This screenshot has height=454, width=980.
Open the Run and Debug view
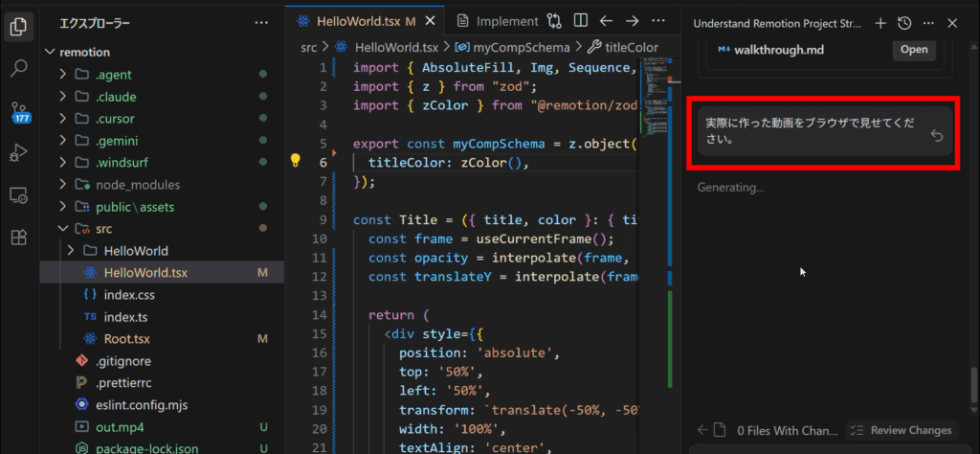point(18,153)
